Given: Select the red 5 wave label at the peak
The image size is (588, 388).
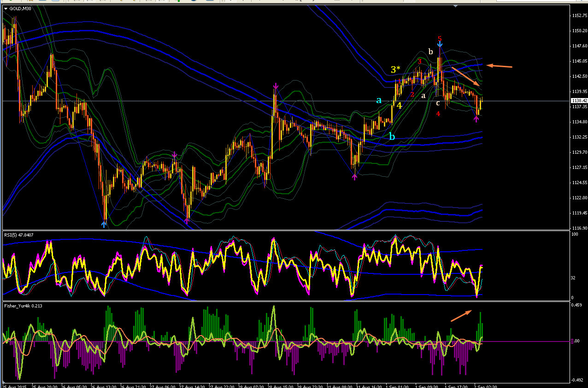Looking at the screenshot, I should [440, 39].
